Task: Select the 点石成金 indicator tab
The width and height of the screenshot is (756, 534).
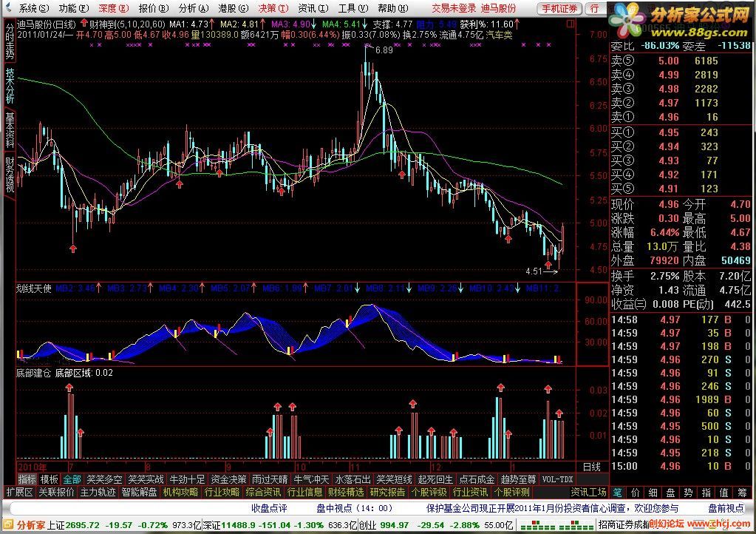Action: click(x=477, y=479)
